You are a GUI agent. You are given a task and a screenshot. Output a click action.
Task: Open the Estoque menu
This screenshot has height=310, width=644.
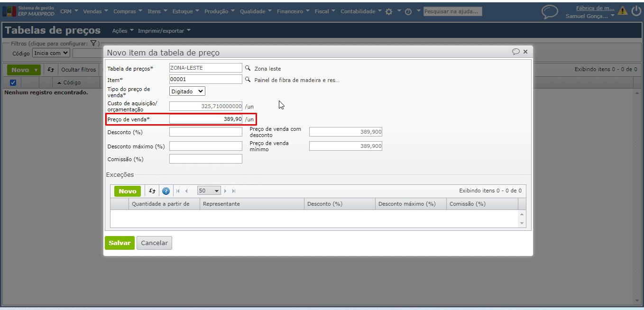tap(185, 11)
